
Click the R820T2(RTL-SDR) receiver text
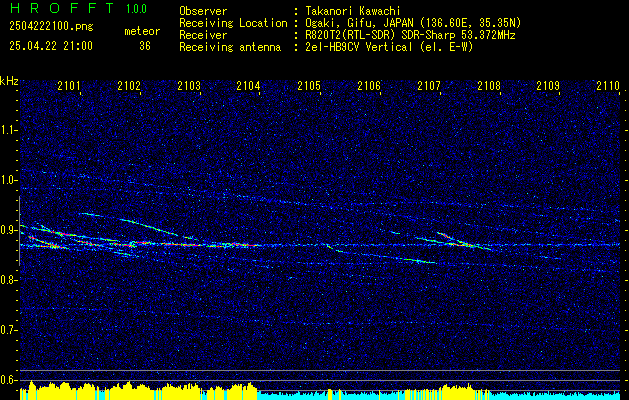410,35
